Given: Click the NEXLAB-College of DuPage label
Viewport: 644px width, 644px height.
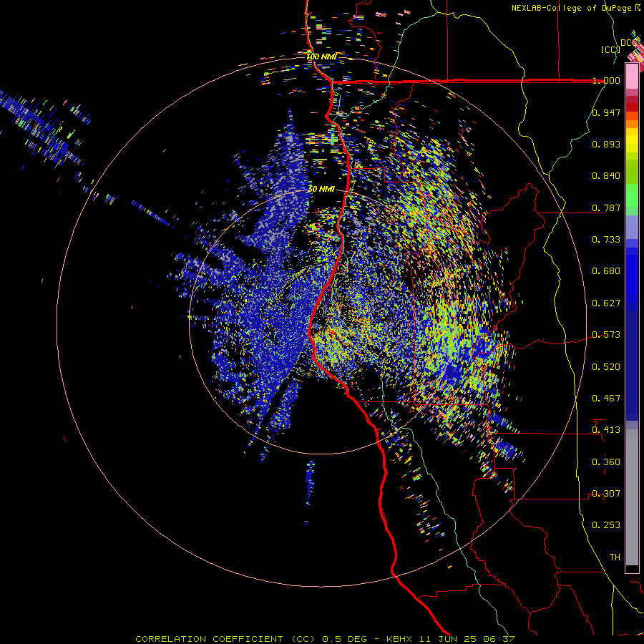Looking at the screenshot, I should pos(572,8).
